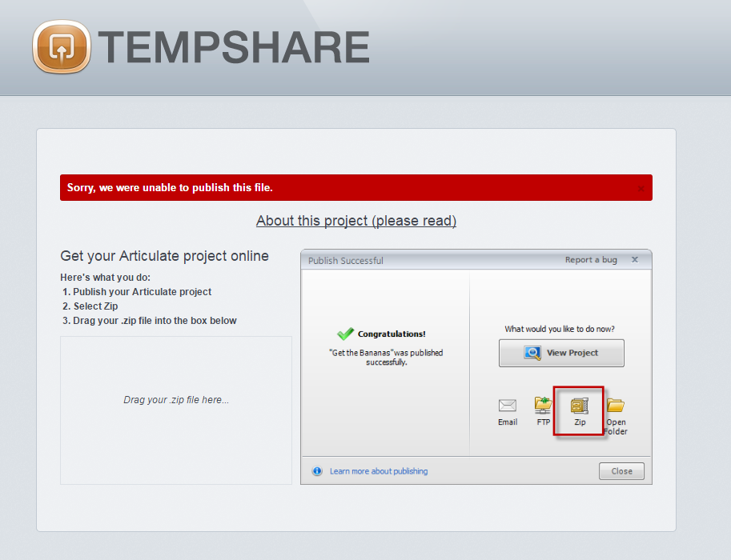Dismiss the red error banner
The height and width of the screenshot is (560, 731).
(641, 189)
